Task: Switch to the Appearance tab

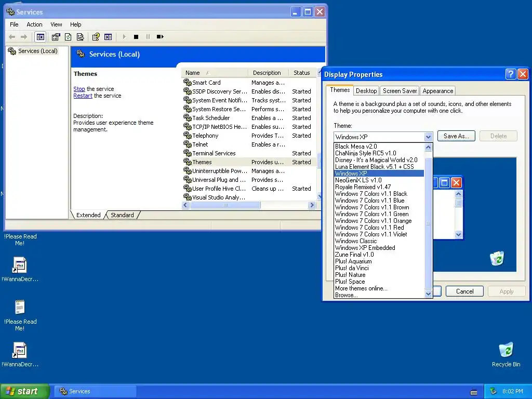Action: tap(437, 91)
